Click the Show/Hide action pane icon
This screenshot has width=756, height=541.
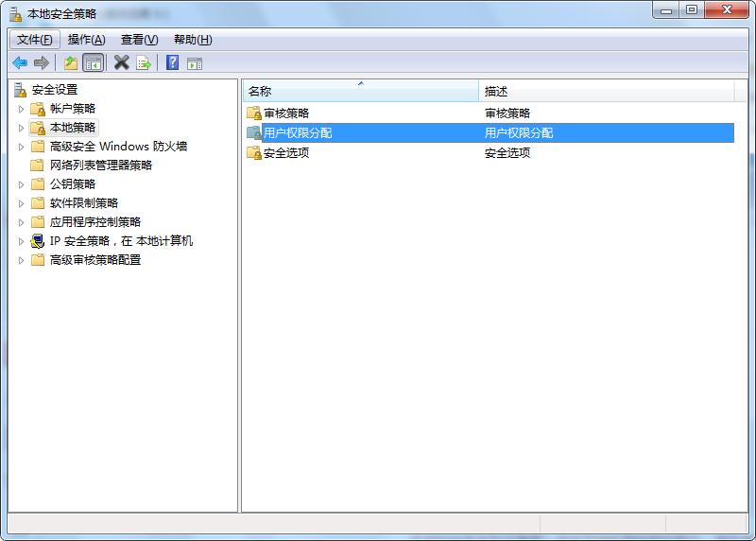(195, 63)
